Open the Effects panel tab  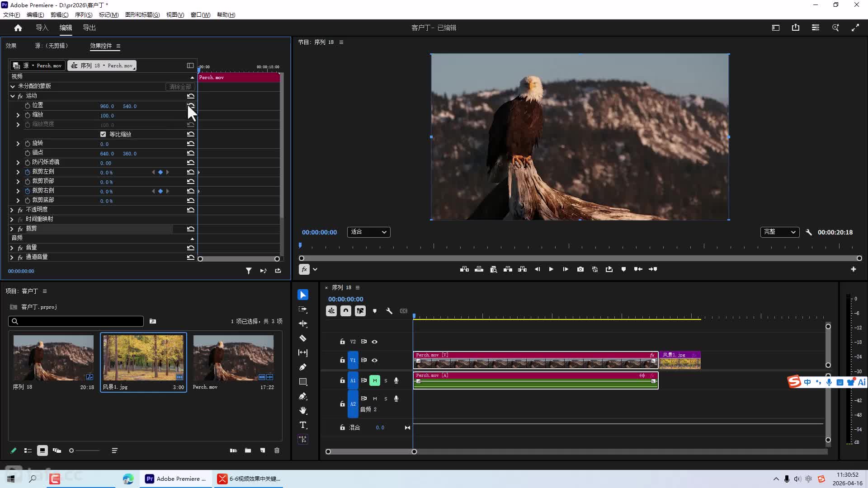[11, 46]
